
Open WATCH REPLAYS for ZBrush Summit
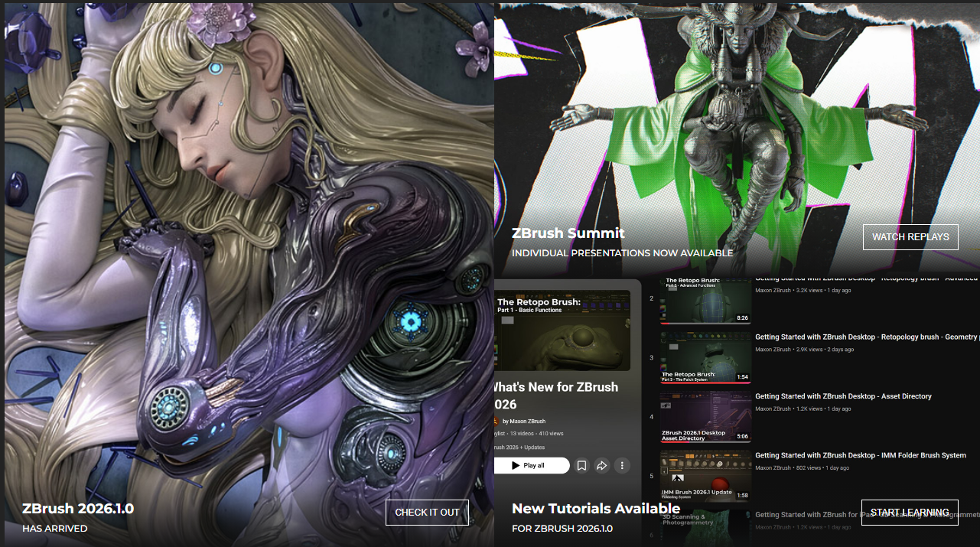(910, 237)
